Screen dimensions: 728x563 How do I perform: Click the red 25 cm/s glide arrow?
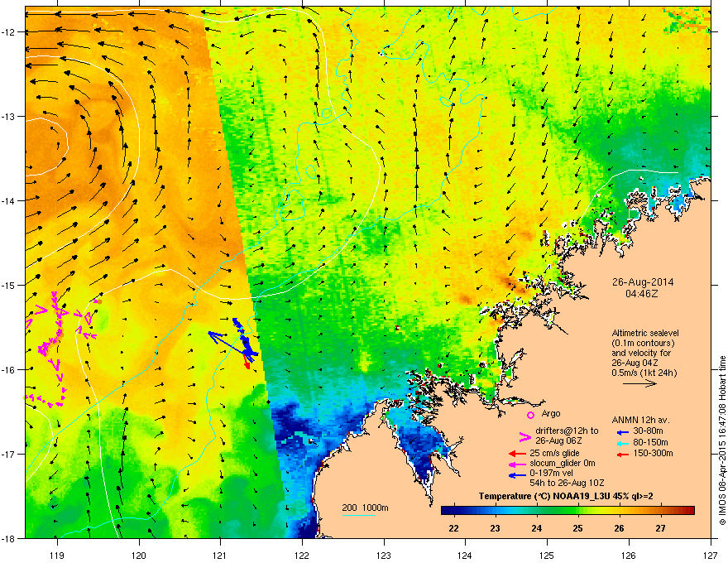click(517, 454)
